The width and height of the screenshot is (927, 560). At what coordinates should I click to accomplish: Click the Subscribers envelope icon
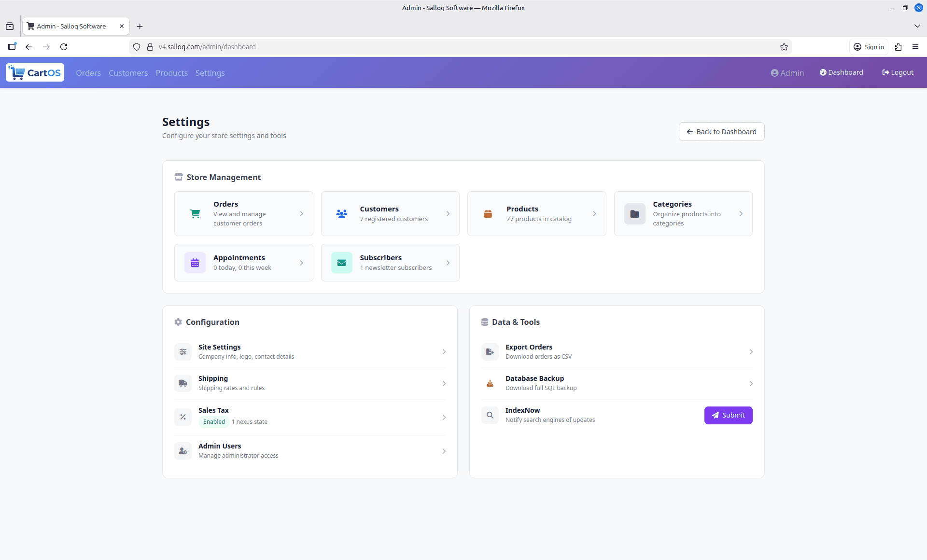pos(341,262)
